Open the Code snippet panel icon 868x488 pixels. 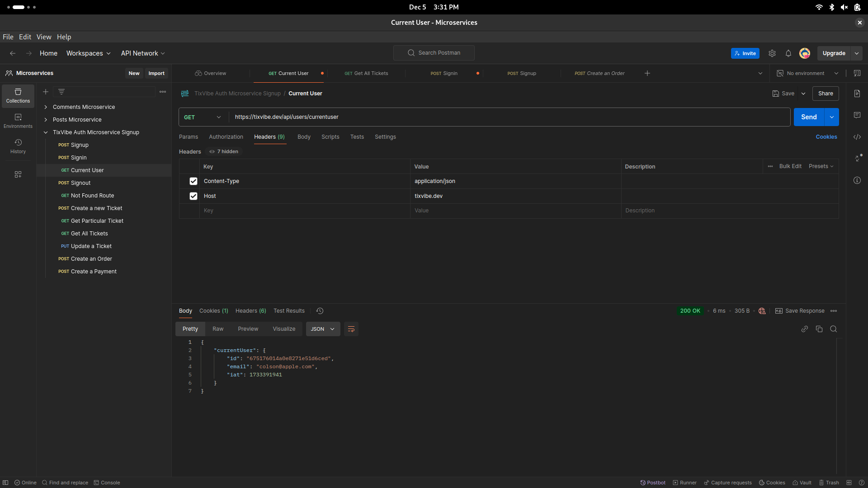tap(857, 137)
